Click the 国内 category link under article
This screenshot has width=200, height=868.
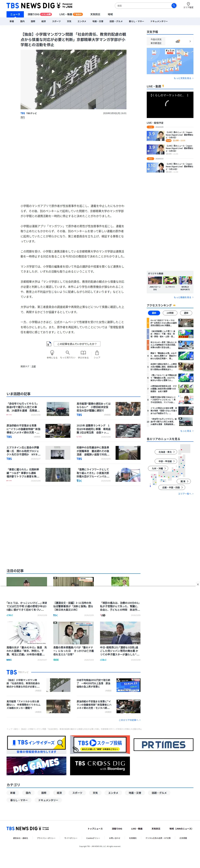point(23,118)
